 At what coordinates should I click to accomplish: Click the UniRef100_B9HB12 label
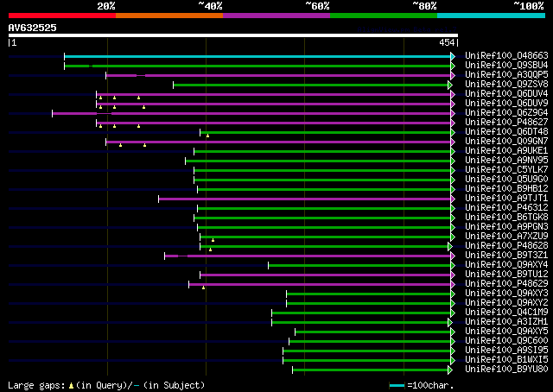[506, 189]
